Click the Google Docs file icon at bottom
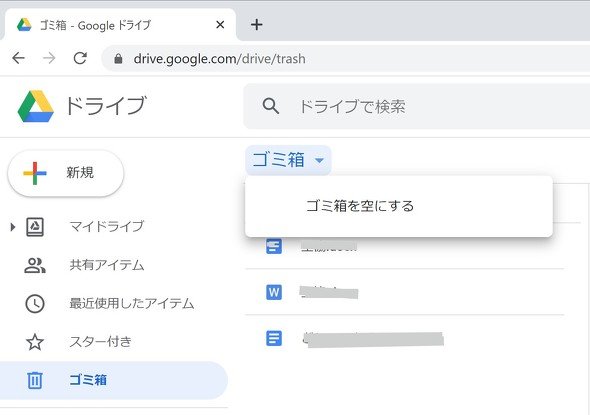This screenshot has width=590, height=415. click(274, 338)
